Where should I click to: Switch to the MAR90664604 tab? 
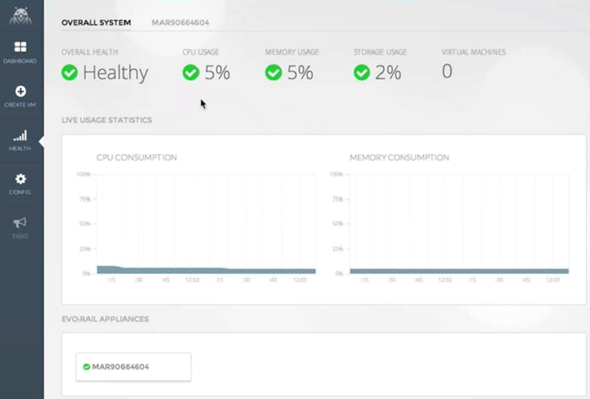click(x=180, y=23)
